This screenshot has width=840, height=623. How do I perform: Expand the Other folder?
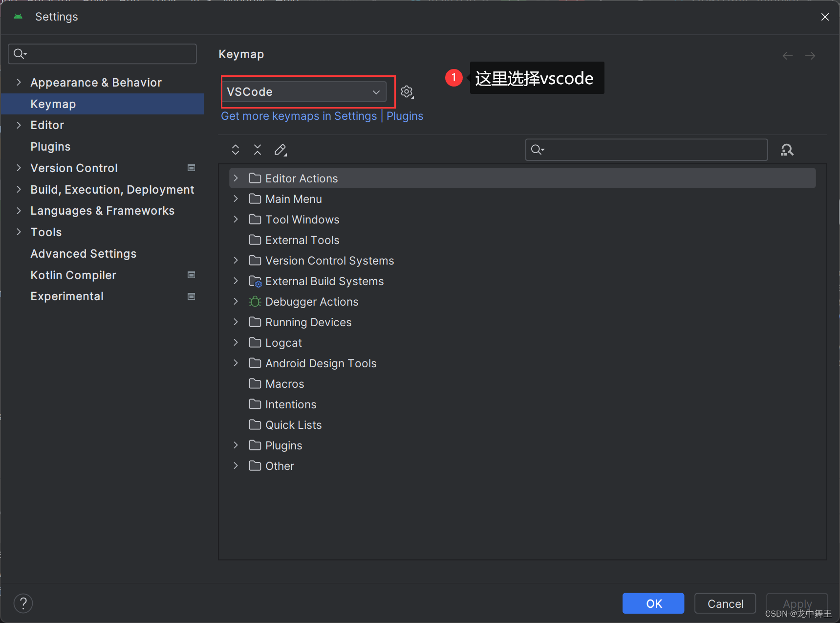[236, 466]
